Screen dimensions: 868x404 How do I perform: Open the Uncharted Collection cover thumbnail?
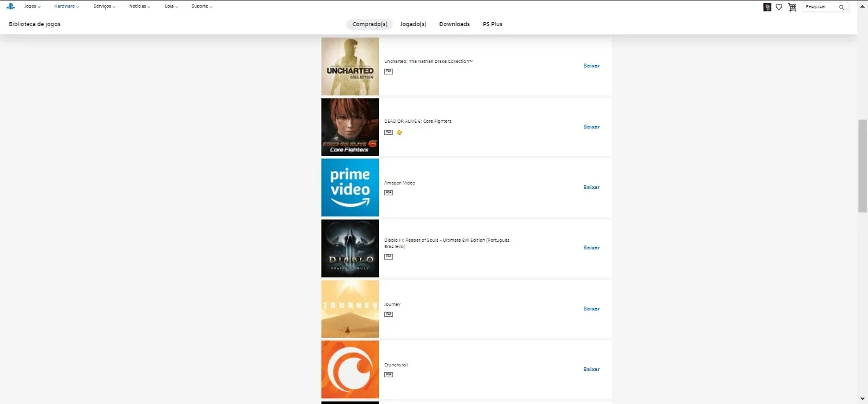[x=350, y=66]
